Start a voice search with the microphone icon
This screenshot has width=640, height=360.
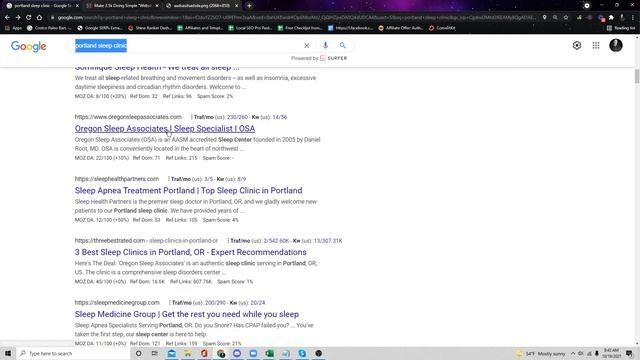pyautogui.click(x=325, y=45)
